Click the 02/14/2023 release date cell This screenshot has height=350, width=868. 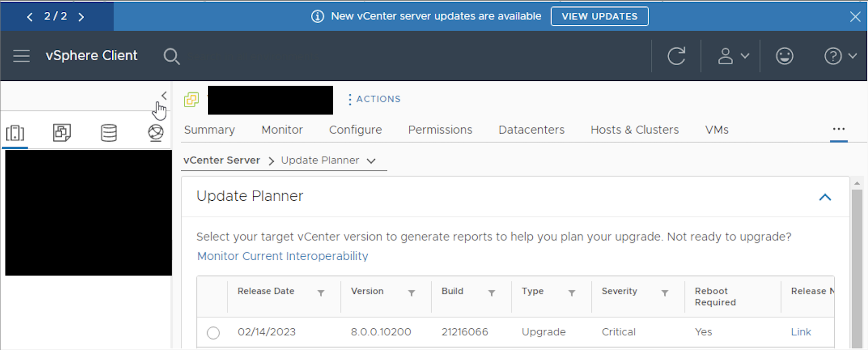pos(267,332)
